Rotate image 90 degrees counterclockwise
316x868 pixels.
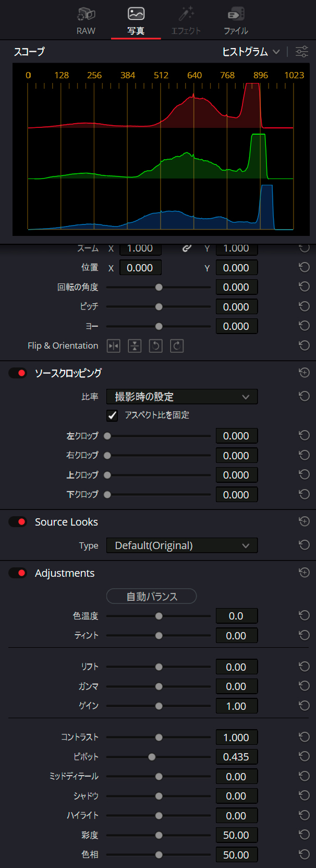(155, 346)
